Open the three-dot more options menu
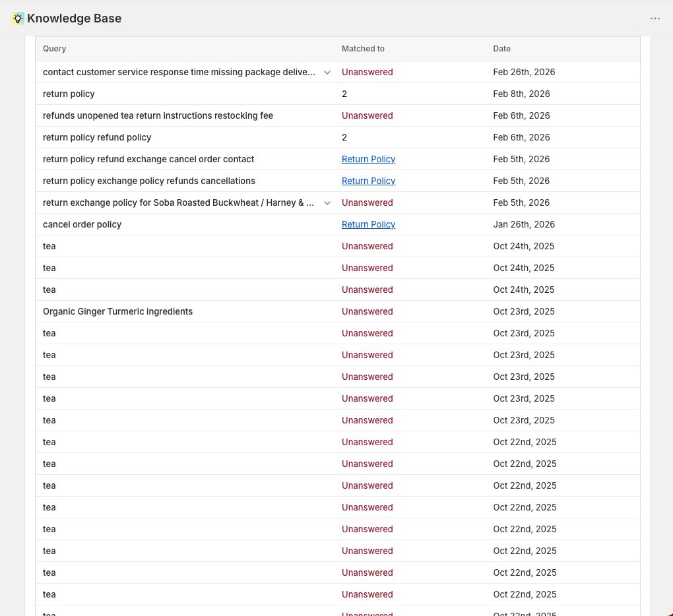 655,18
